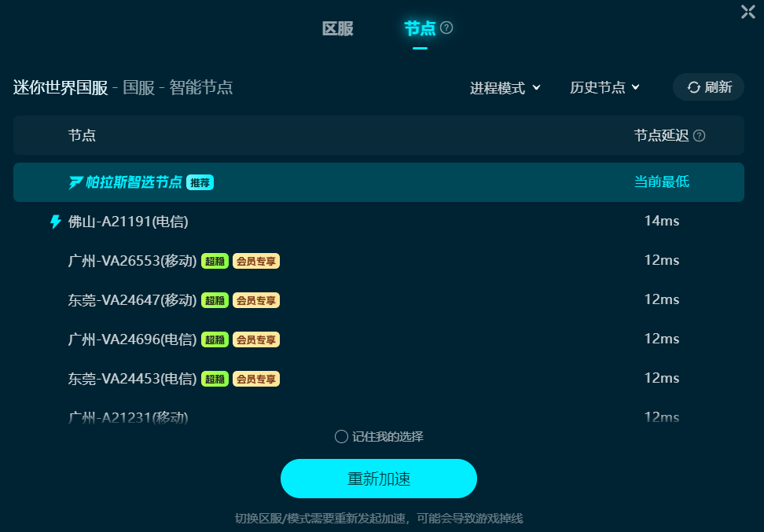Click the 12ms latency of 广州-VA26553
This screenshot has width=764, height=532.
pos(662,260)
